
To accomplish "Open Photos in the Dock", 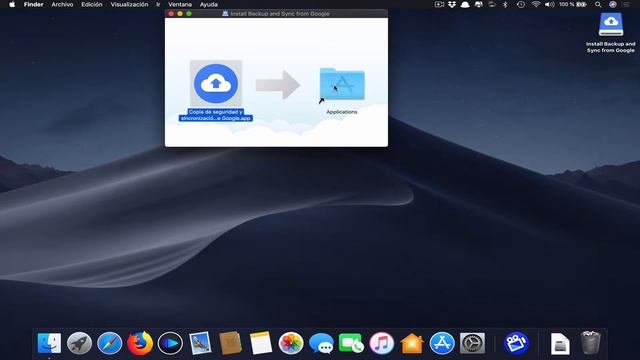I will click(291, 343).
